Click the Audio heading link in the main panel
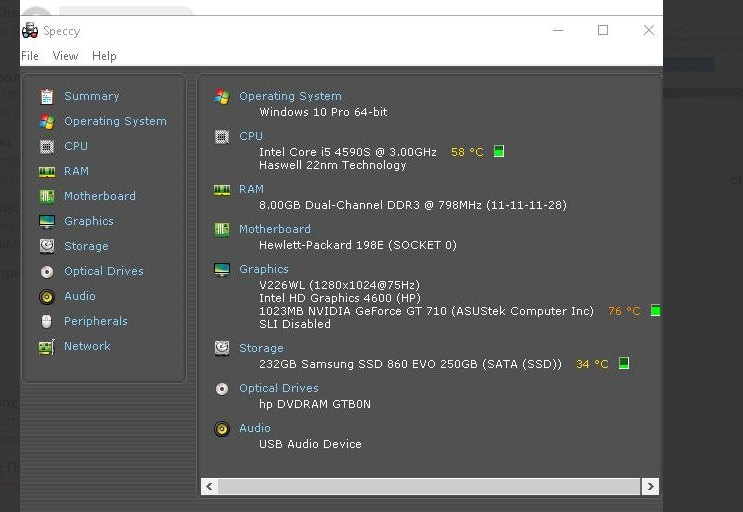The height and width of the screenshot is (512, 743). (x=255, y=428)
